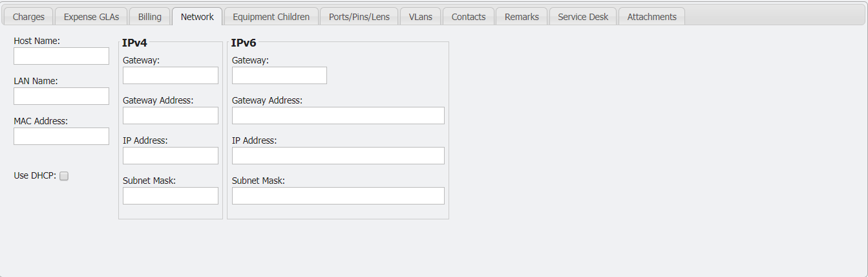Switch to the VLans tab
Screen dimensions: 868x277
coord(420,17)
